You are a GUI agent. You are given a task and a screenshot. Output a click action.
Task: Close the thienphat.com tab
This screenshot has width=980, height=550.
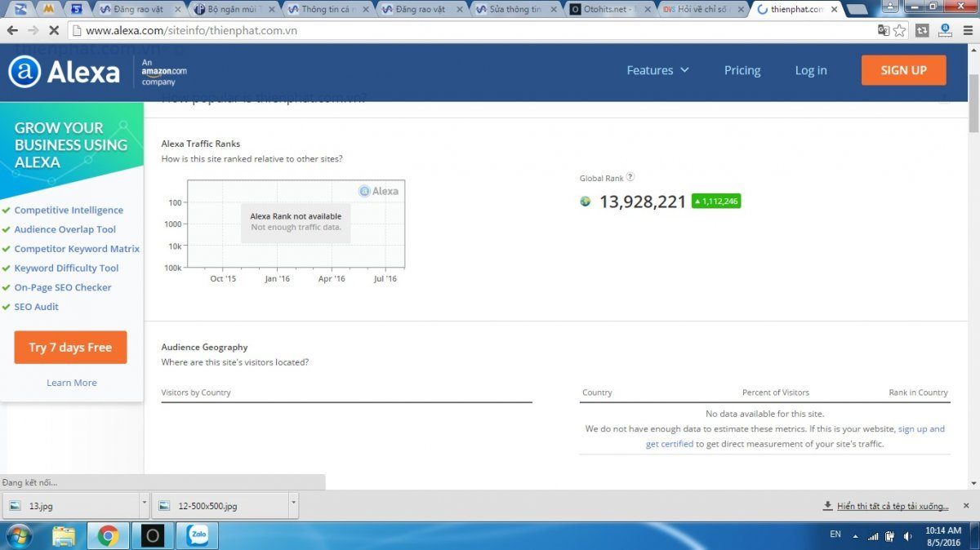coord(832,10)
